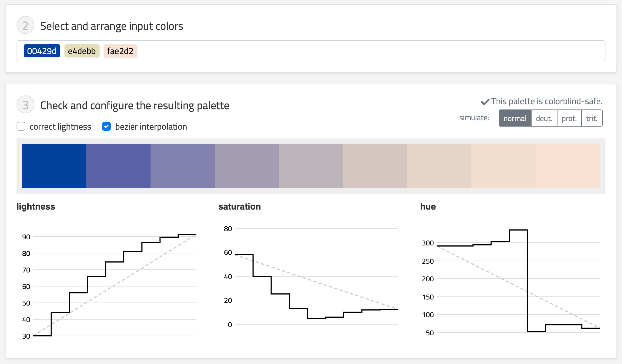
Task: Click the fifth gray-mauve palette swatch
Action: coord(311,166)
